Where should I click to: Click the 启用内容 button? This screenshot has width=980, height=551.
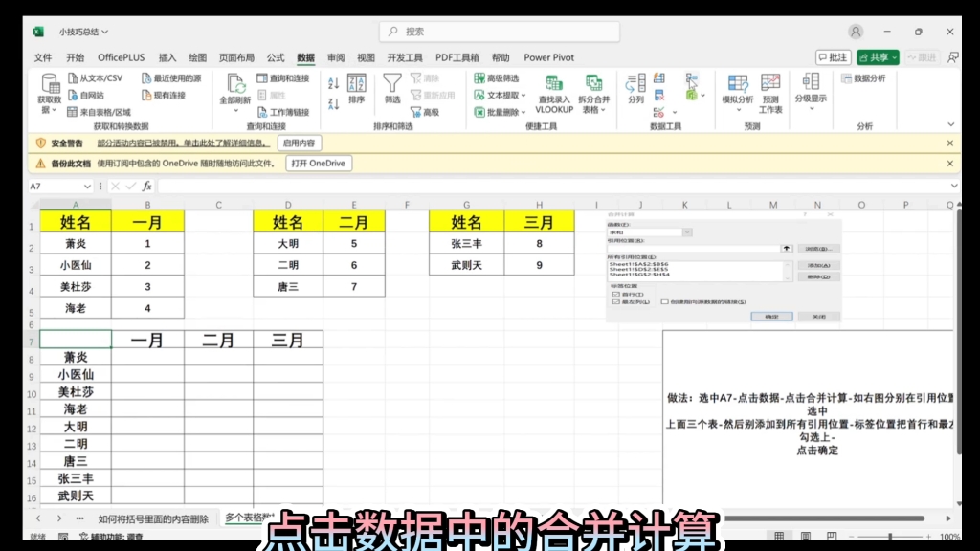[x=300, y=143]
